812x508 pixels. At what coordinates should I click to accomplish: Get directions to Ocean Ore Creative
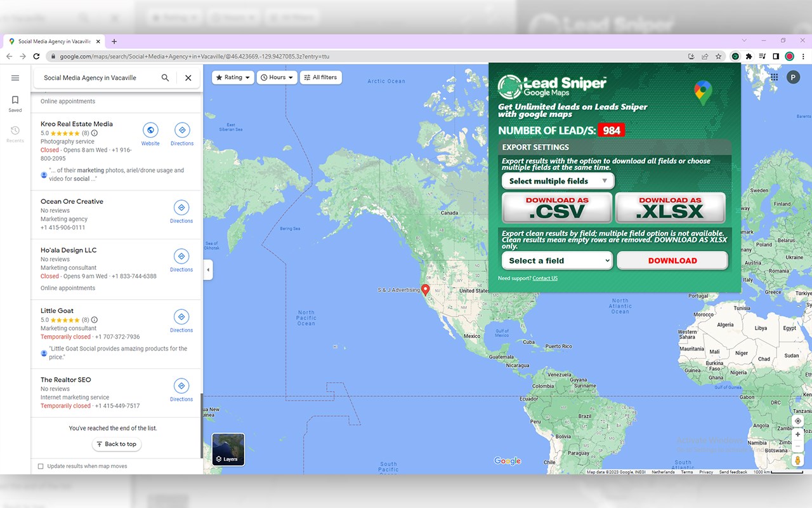(181, 208)
